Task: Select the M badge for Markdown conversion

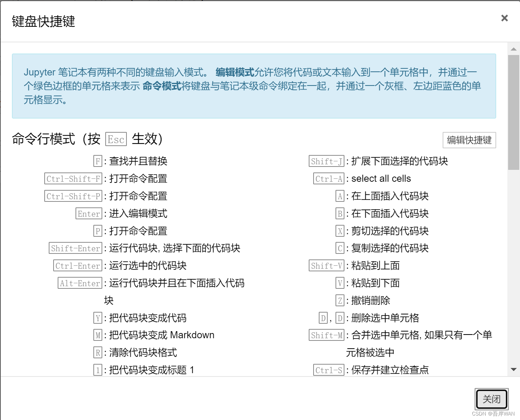Action: point(97,335)
